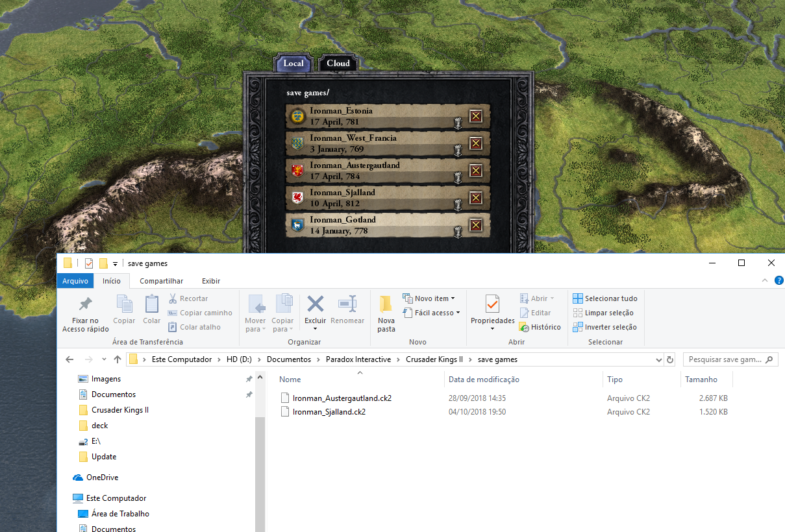Screen dimensions: 785x532
Task: Click the Sjalland coat of arms shield
Action: 298,198
